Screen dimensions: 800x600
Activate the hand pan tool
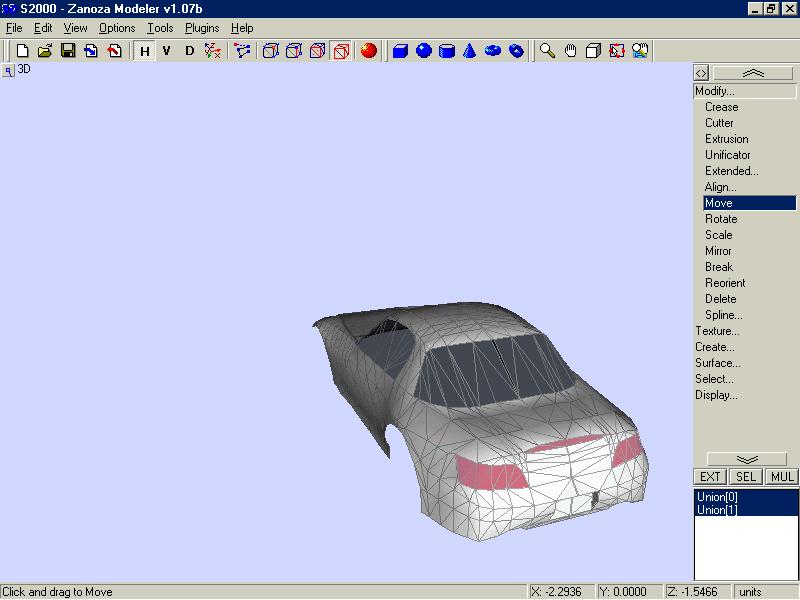pyautogui.click(x=571, y=50)
